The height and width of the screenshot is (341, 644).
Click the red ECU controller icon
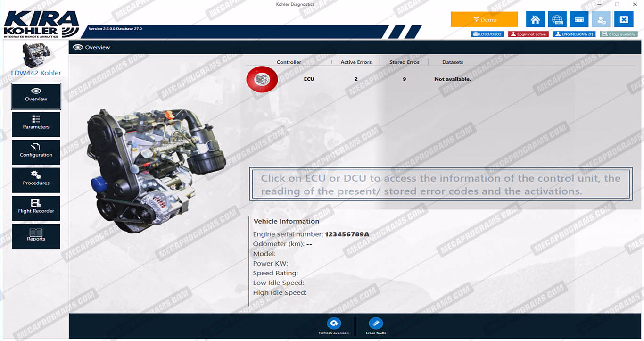pyautogui.click(x=262, y=79)
